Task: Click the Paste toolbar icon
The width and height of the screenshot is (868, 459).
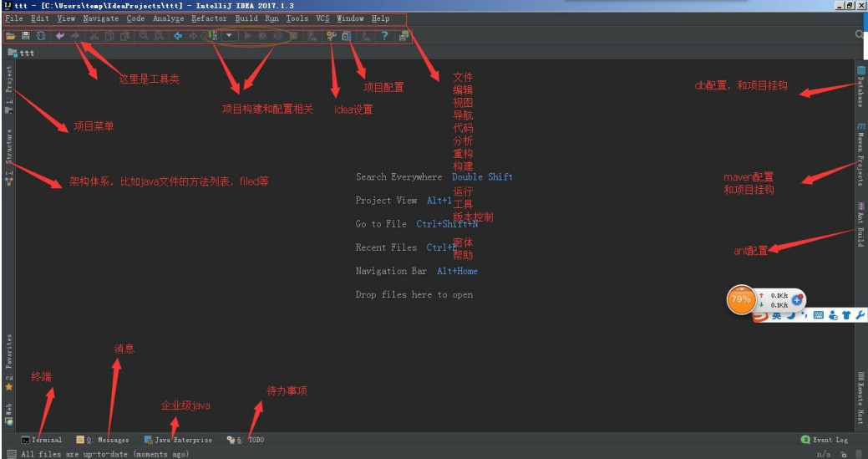Action: coord(124,36)
